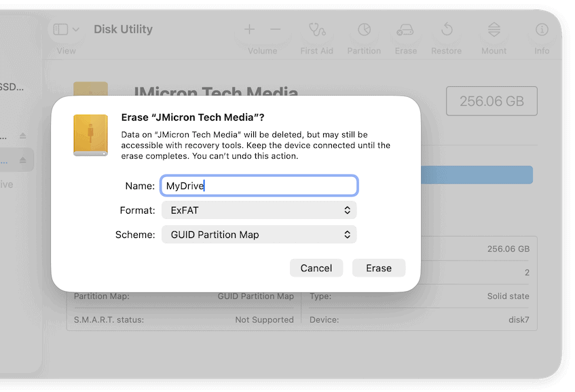Click the Erase drive toolbar icon
This screenshot has height=392, width=575.
point(405,30)
